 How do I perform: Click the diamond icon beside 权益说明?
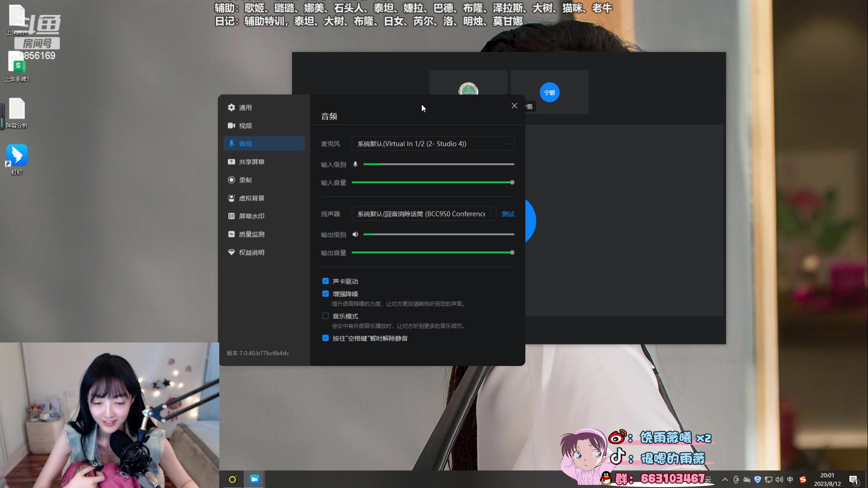(x=231, y=252)
